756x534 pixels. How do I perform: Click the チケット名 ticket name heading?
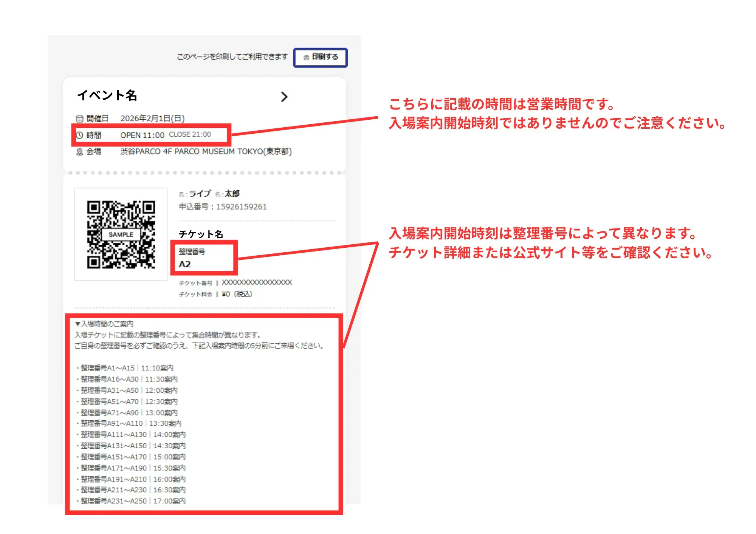(201, 234)
